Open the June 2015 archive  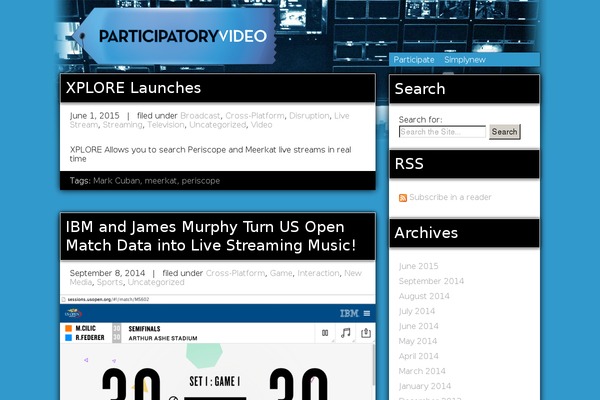click(418, 266)
